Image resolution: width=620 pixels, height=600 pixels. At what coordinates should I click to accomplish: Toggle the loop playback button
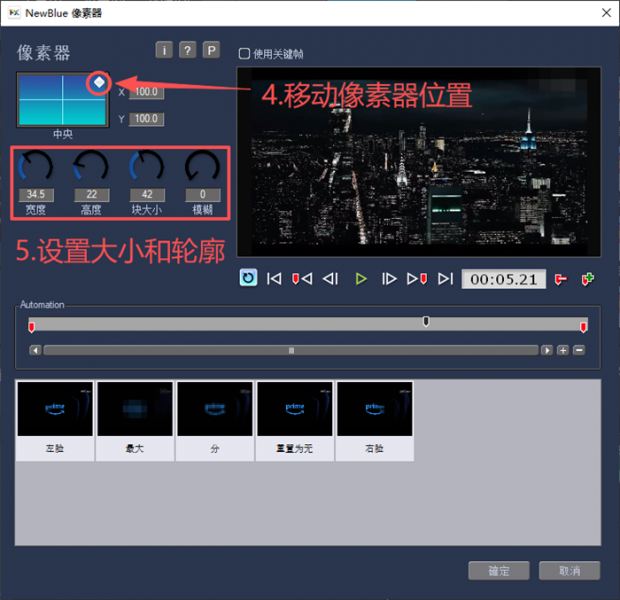click(x=248, y=278)
